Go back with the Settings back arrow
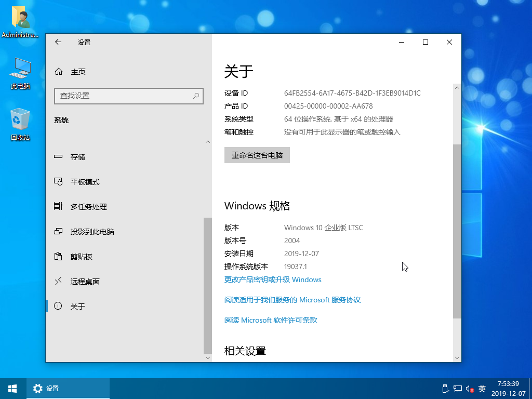The image size is (532, 399). [x=58, y=42]
